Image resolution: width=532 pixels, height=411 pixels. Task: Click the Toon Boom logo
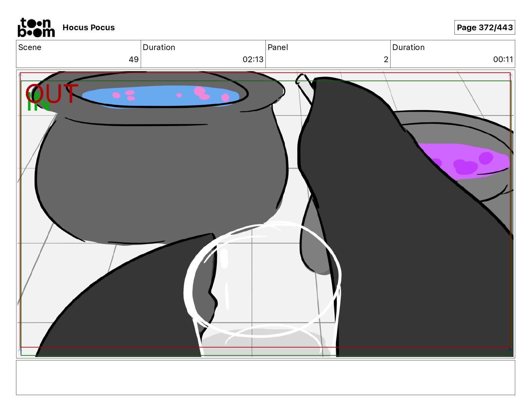pyautogui.click(x=36, y=27)
